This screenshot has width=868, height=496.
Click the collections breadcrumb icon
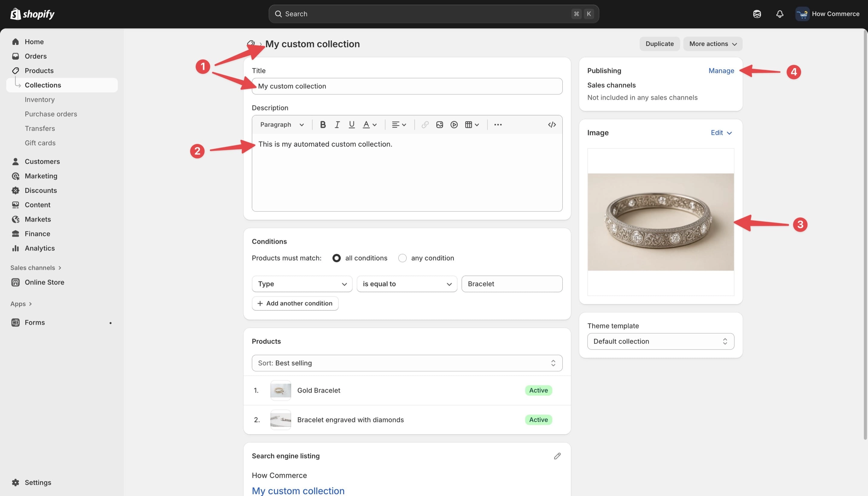(251, 44)
